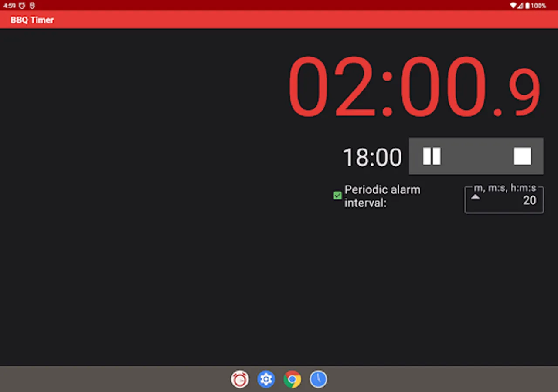Tap the Wi-Fi status icon
The width and height of the screenshot is (558, 392).
(x=513, y=6)
